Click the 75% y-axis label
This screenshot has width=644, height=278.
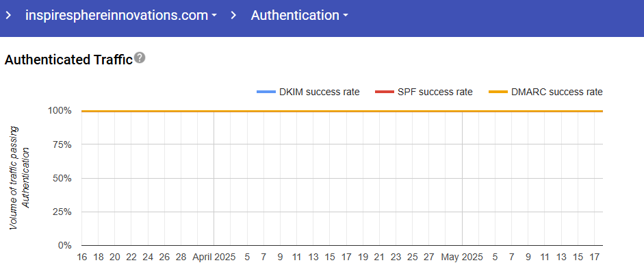(62, 144)
